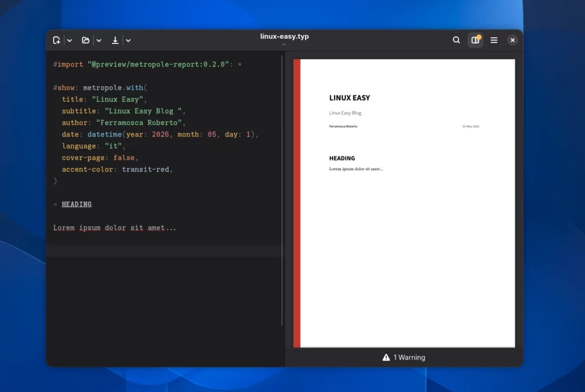Click the new document icon
585x392 pixels.
coord(57,41)
